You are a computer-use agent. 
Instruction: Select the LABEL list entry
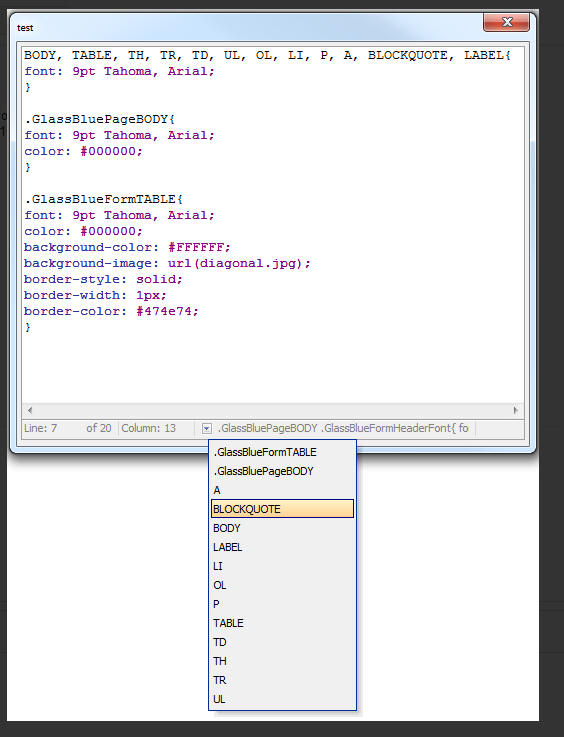tap(282, 547)
